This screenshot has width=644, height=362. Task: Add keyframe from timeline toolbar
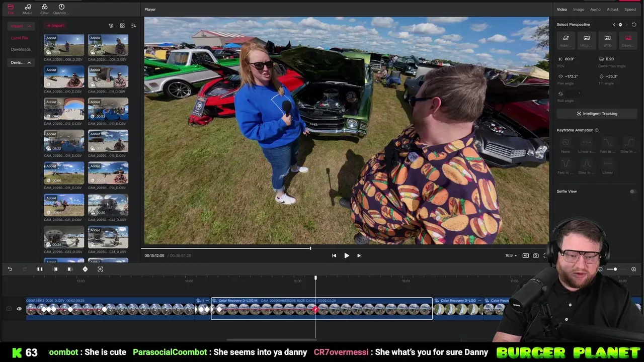tap(85, 269)
